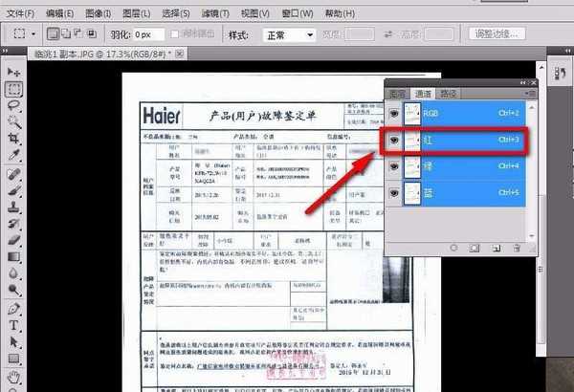Select the Rectangular Marquee tool in toolbox
574x392 pixels.
(x=13, y=89)
